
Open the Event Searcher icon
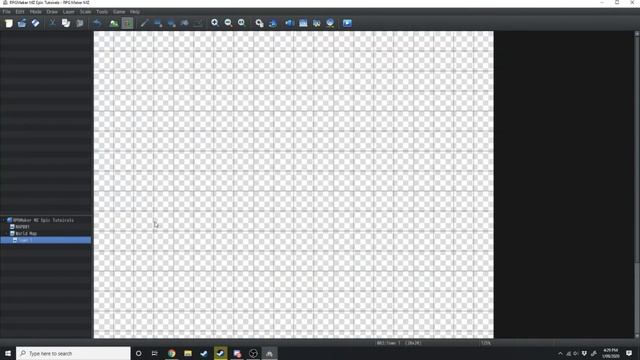303,23
